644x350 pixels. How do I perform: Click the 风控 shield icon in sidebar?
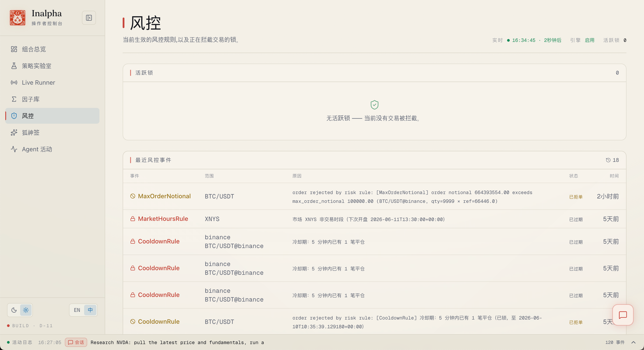pyautogui.click(x=14, y=116)
